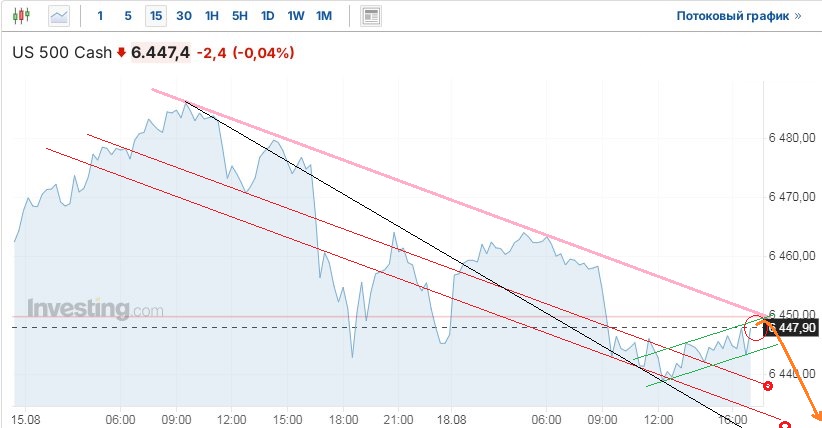Open the news layout icon in toolbar
This screenshot has width=822, height=428.
click(371, 16)
